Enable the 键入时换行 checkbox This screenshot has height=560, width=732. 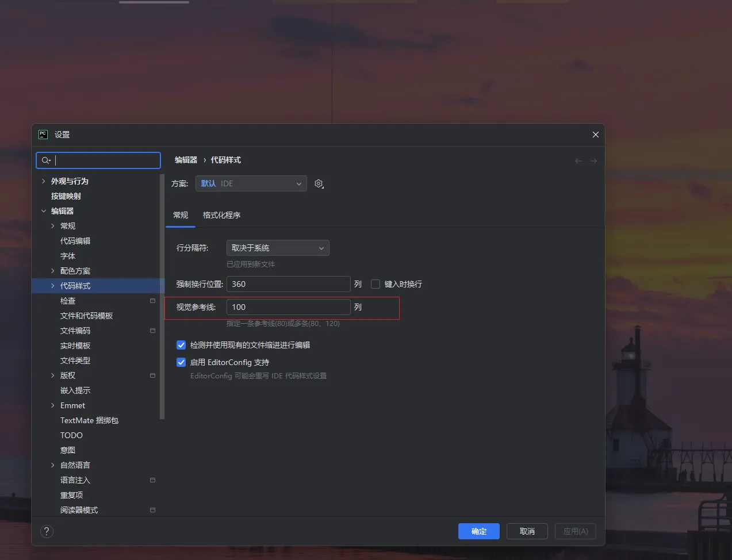pos(375,284)
